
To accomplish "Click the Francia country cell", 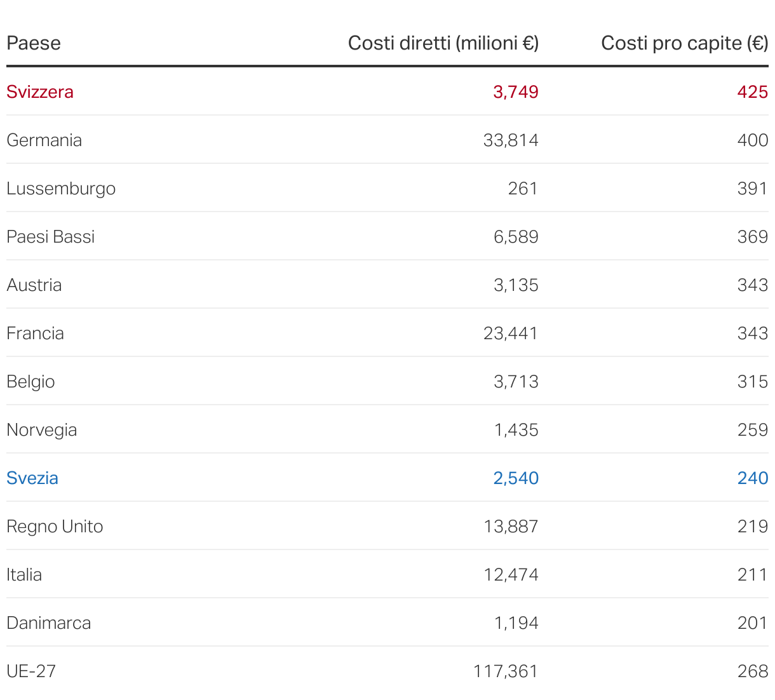I will (x=35, y=333).
